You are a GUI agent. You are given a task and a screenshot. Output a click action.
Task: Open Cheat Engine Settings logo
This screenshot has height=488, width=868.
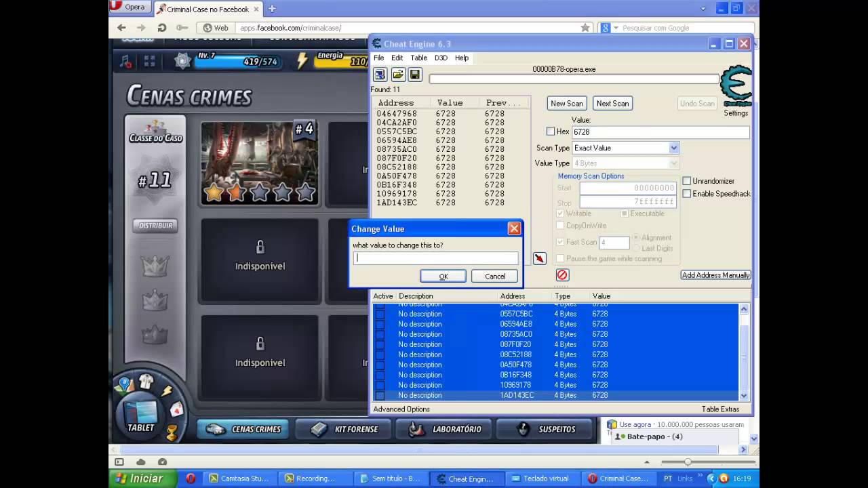(736, 87)
